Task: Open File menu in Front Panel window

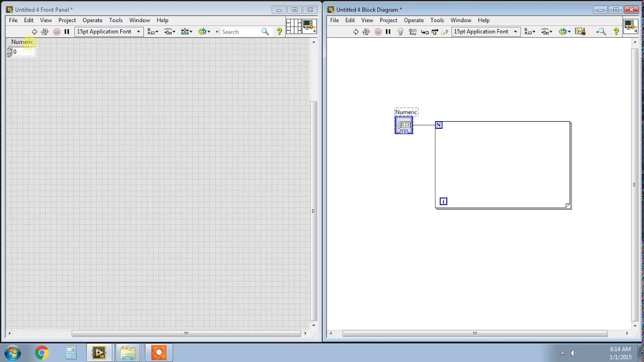Action: pos(13,20)
